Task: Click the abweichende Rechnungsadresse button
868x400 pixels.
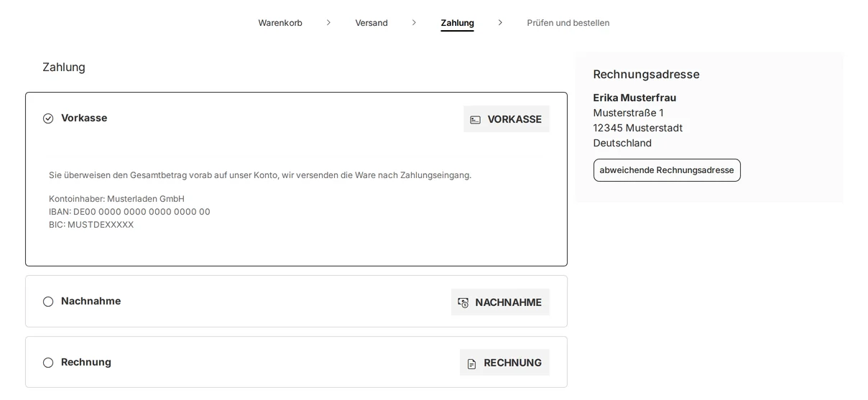Action: 667,170
